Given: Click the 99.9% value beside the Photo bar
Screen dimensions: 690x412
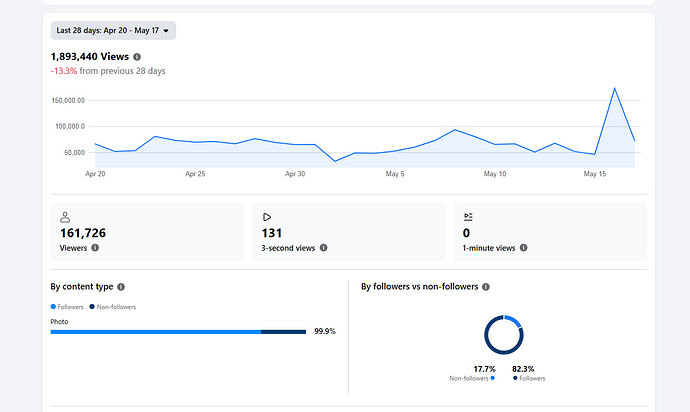Looking at the screenshot, I should point(325,331).
